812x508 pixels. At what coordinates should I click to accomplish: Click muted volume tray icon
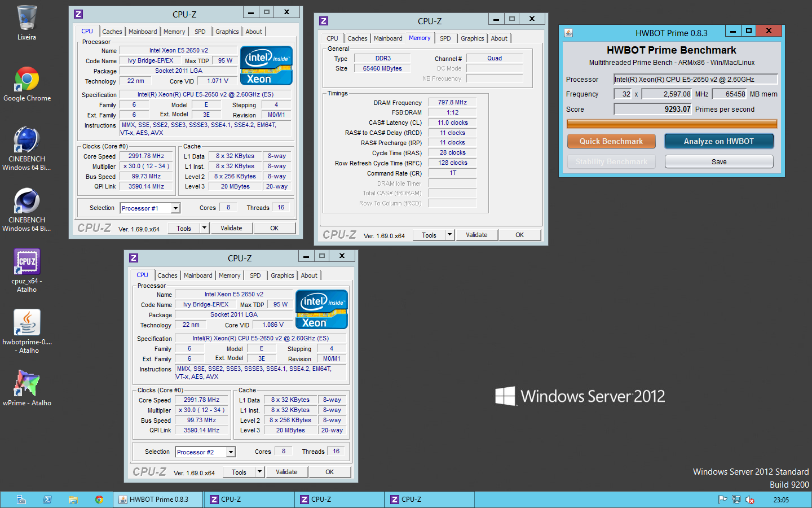750,500
